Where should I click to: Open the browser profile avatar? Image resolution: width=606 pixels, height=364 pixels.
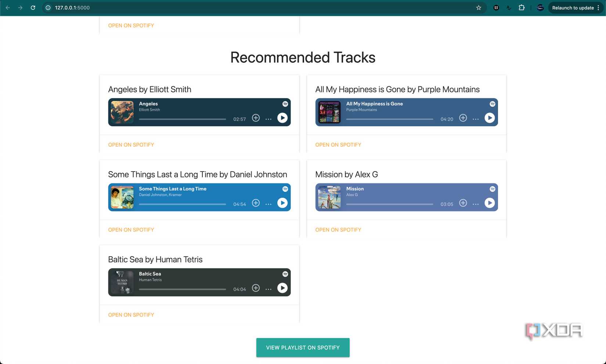point(540,8)
